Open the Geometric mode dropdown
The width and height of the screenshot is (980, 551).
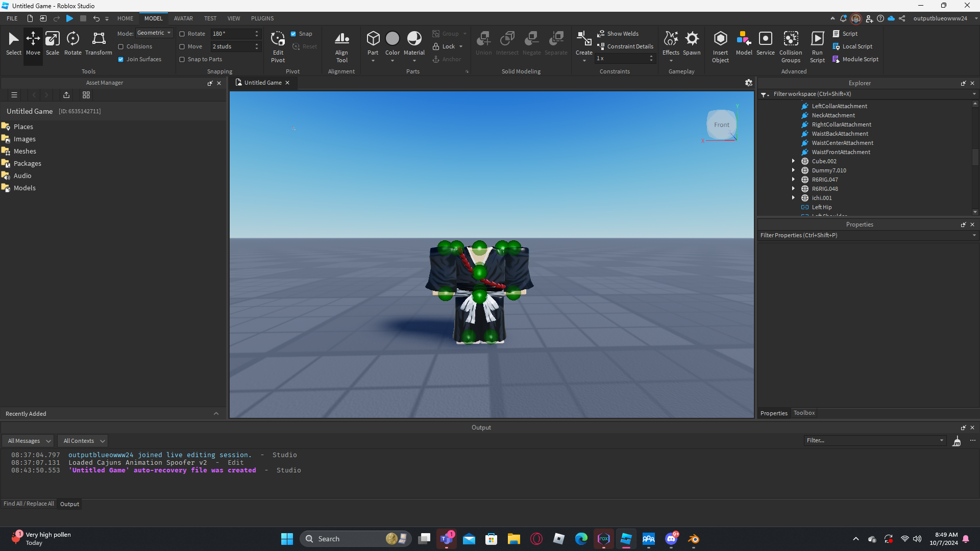tap(154, 33)
